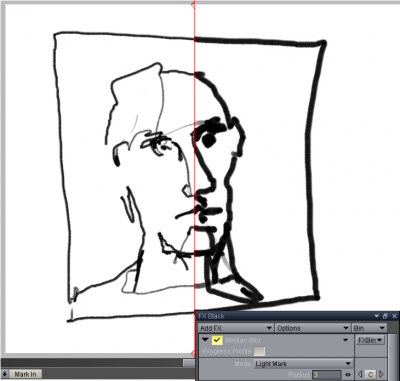
Task: Go to next keyframe arrow
Action: coord(381,374)
